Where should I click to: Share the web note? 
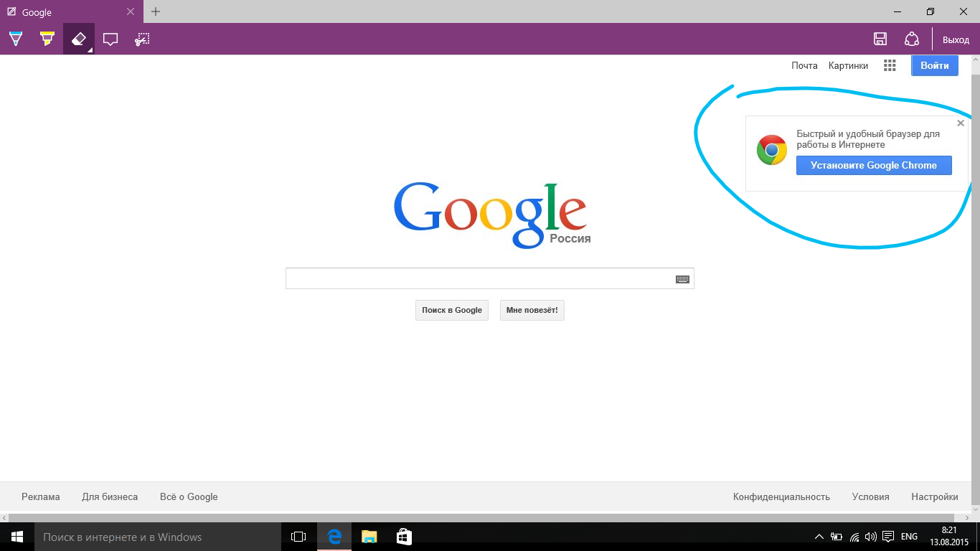pyautogui.click(x=911, y=39)
